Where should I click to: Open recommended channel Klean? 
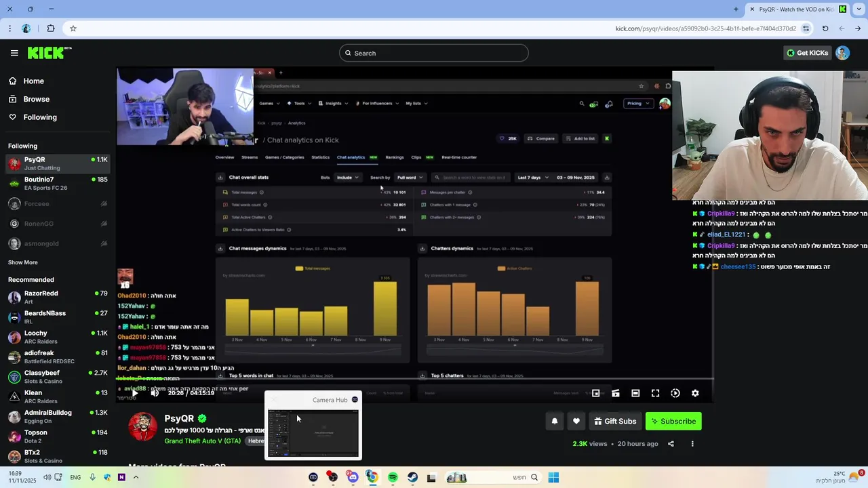click(x=58, y=396)
